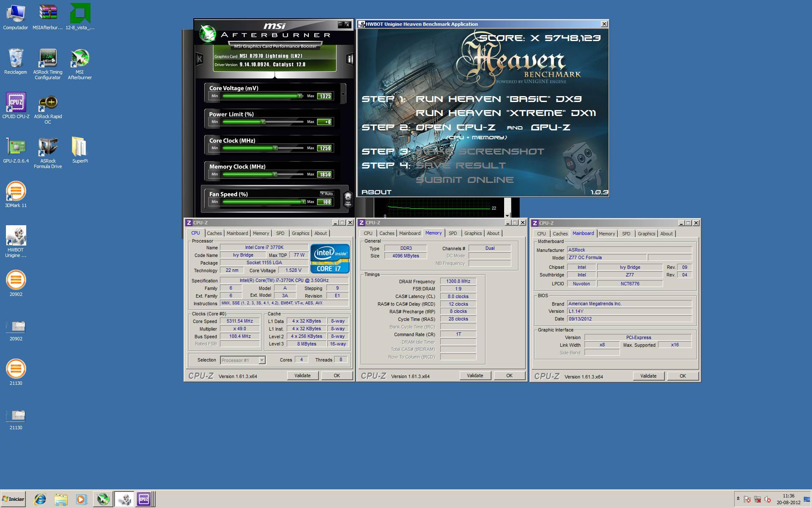Expand the Core Voltage dropdown arrow
Viewport: 812px width, 508px height.
click(x=343, y=94)
